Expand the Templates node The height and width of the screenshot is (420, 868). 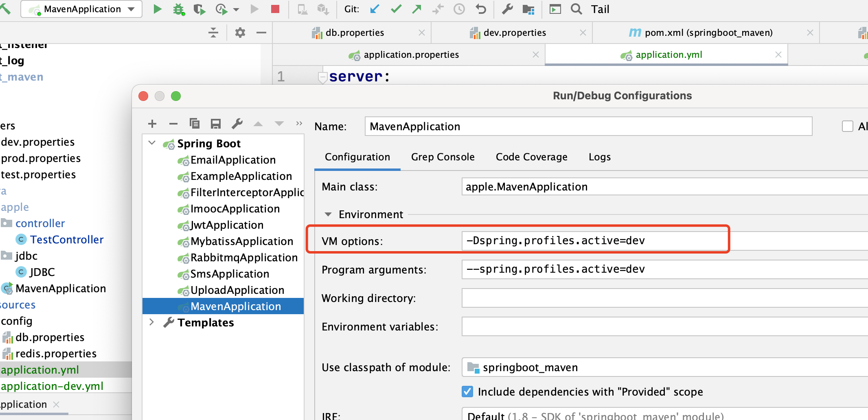151,322
